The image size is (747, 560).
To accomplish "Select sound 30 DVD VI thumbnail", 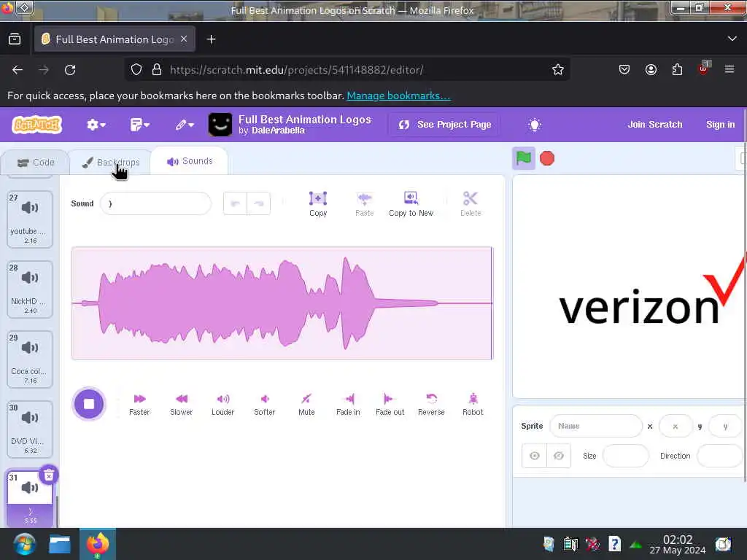I will (x=29, y=429).
